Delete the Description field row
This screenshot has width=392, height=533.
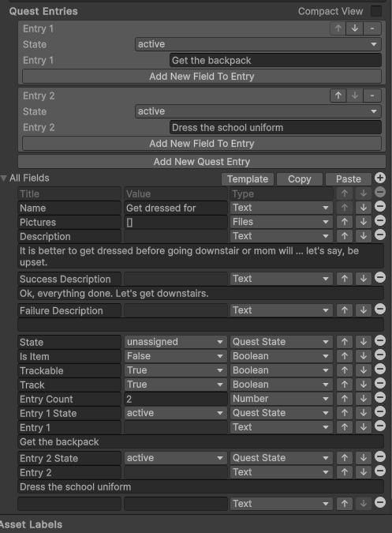[x=380, y=235]
